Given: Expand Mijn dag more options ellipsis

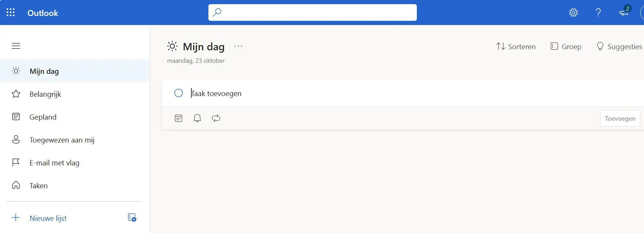Looking at the screenshot, I should point(238,46).
